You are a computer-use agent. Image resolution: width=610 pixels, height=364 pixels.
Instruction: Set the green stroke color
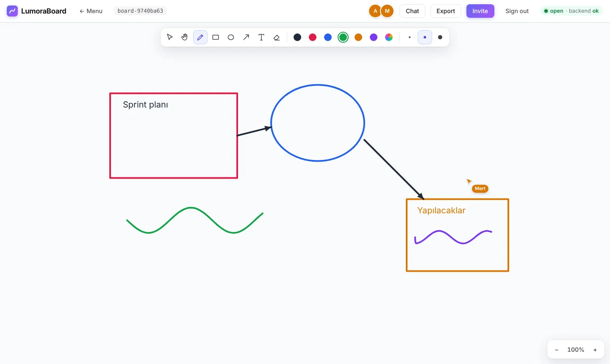pyautogui.click(x=343, y=37)
